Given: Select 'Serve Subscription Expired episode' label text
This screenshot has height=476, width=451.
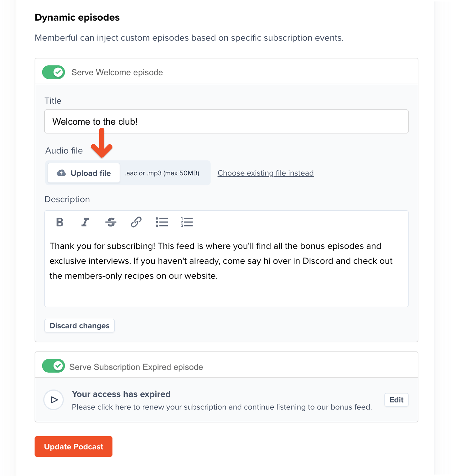Looking at the screenshot, I should pyautogui.click(x=136, y=367).
